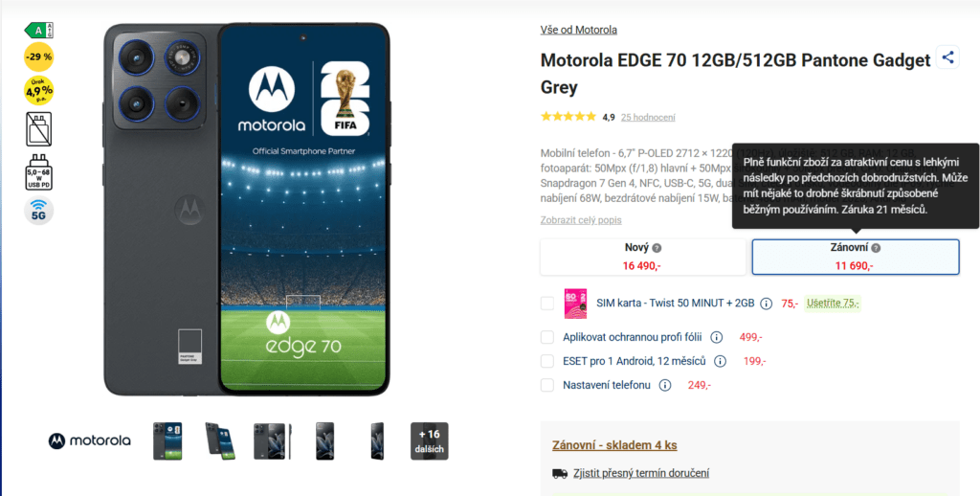Open the Vše od Motorola link
980x496 pixels.
tap(579, 30)
